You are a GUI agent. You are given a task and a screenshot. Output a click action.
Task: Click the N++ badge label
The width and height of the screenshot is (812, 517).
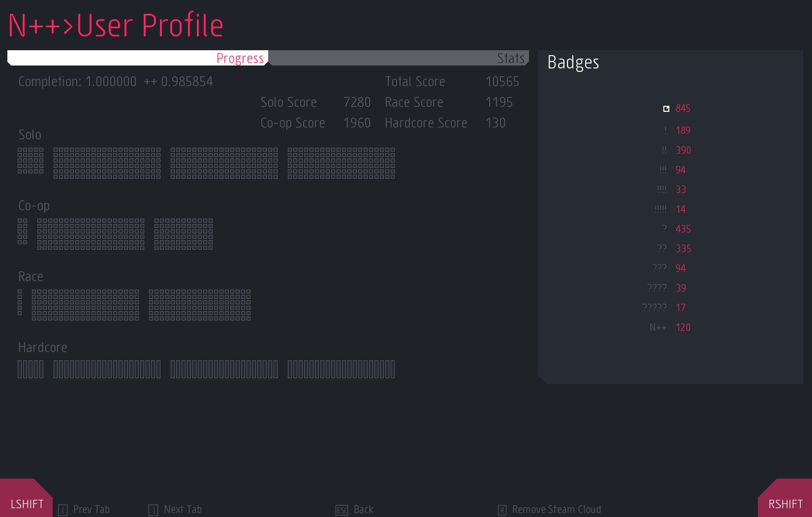coord(658,327)
